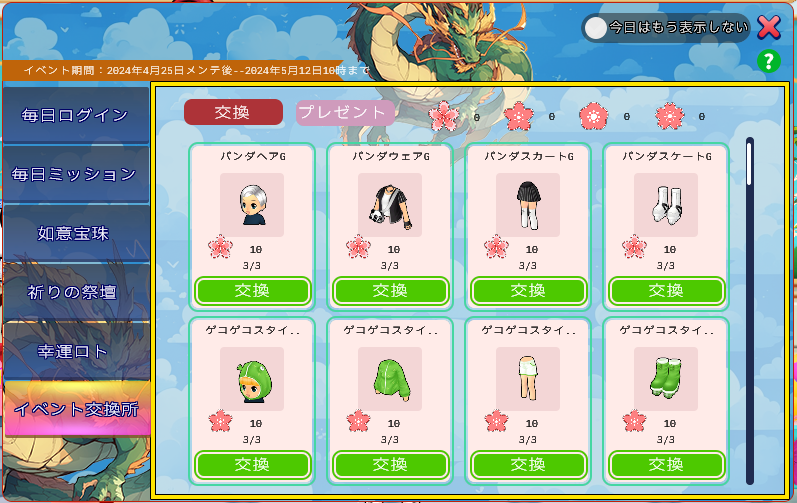
Task: Close the event window with red X
Action: (769, 27)
